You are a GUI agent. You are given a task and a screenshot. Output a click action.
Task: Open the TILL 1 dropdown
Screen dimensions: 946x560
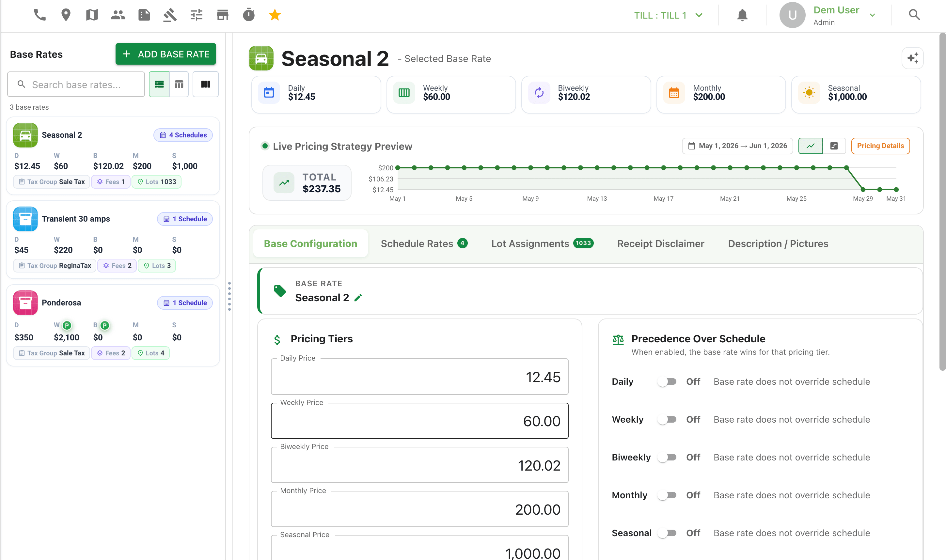[x=668, y=15]
